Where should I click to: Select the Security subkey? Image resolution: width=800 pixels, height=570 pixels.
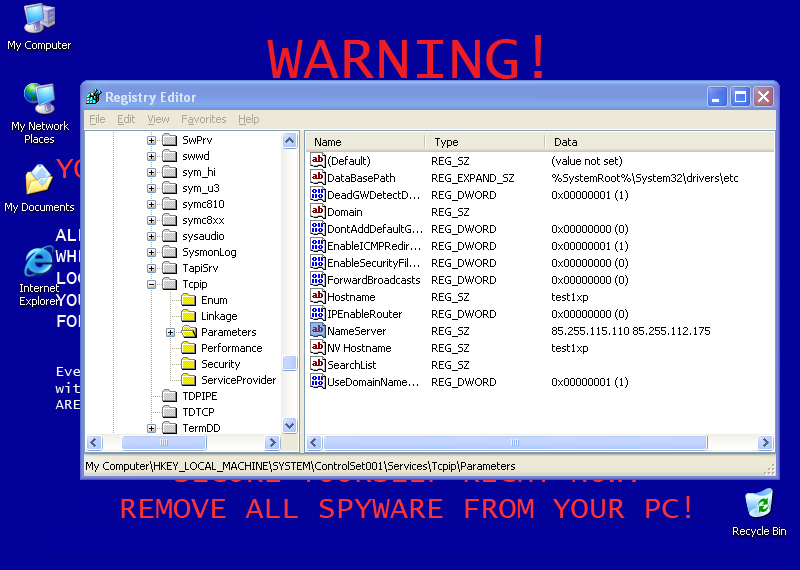click(220, 364)
